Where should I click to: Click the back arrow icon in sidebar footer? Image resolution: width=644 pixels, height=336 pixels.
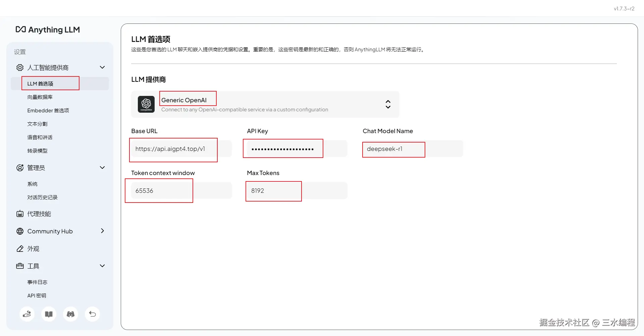92,314
